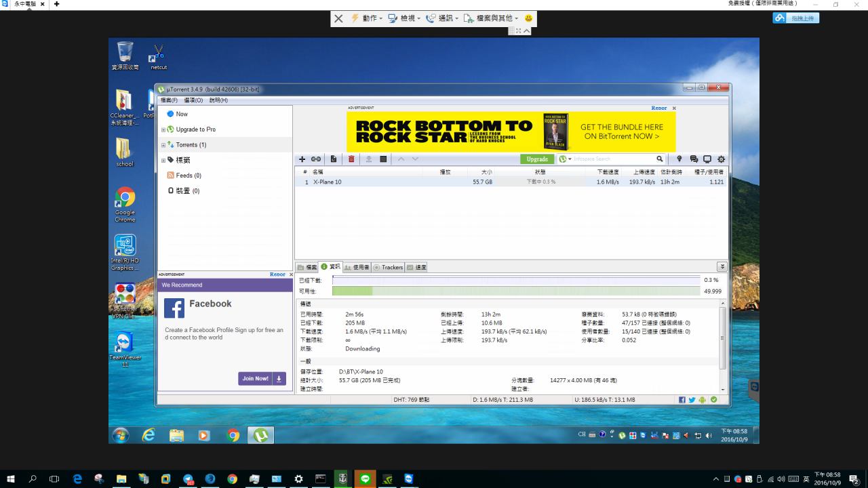Click the Windows 10 Start button
The image size is (868, 488).
pos(10,479)
